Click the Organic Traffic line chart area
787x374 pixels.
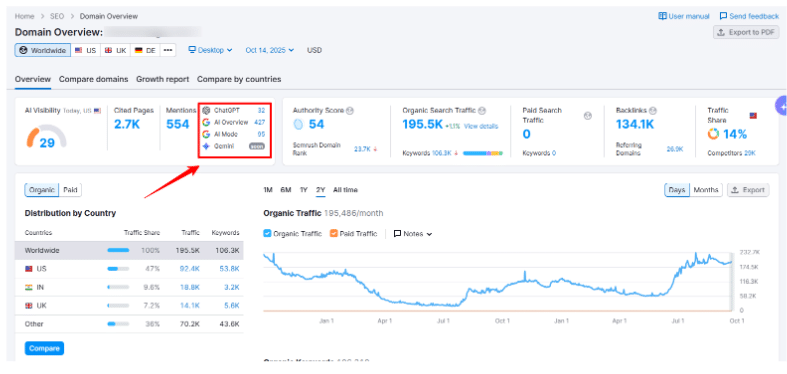497,281
